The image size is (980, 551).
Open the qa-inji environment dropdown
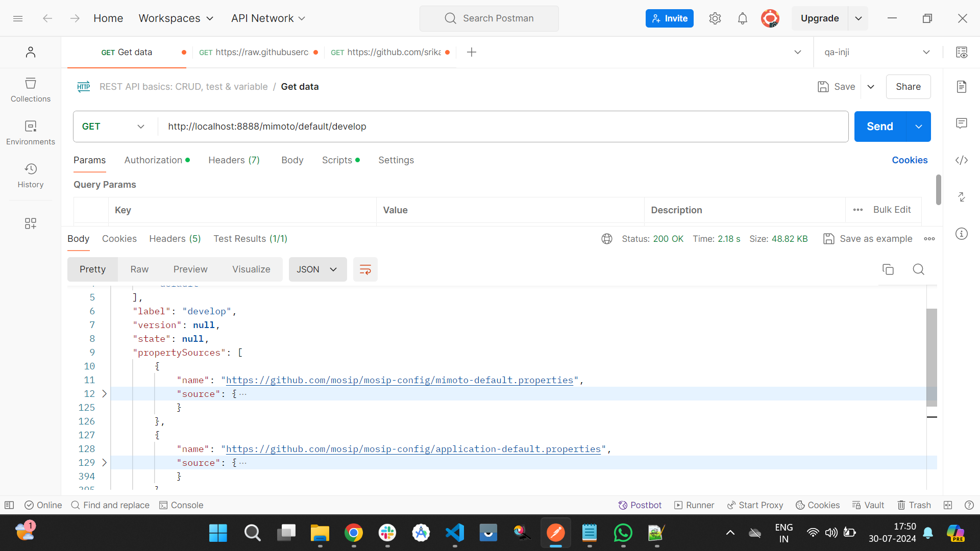pos(877,52)
